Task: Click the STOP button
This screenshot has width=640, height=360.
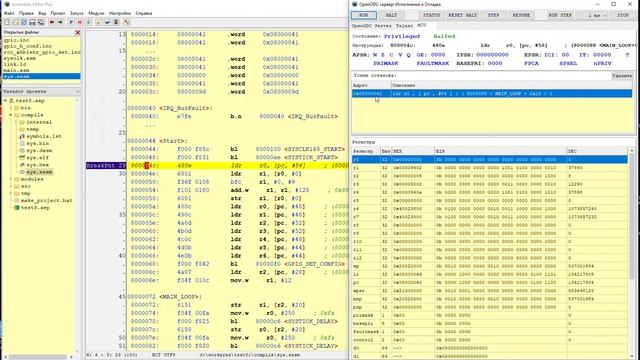Action: point(622,15)
